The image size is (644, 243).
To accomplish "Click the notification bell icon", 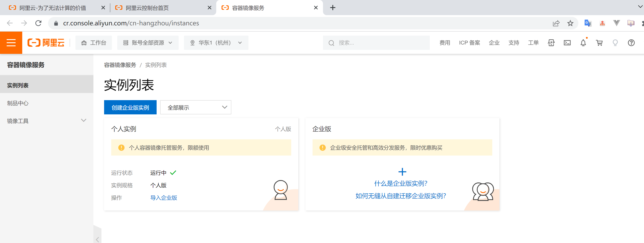I will click(583, 43).
